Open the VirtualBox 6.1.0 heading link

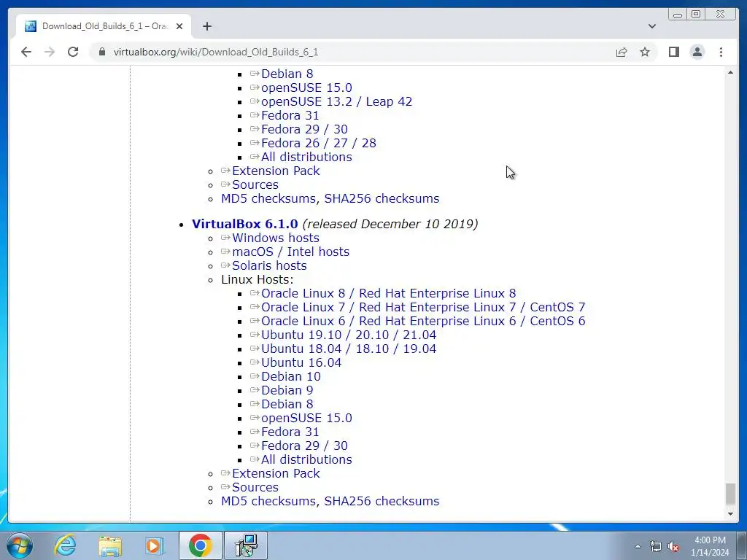pos(245,224)
